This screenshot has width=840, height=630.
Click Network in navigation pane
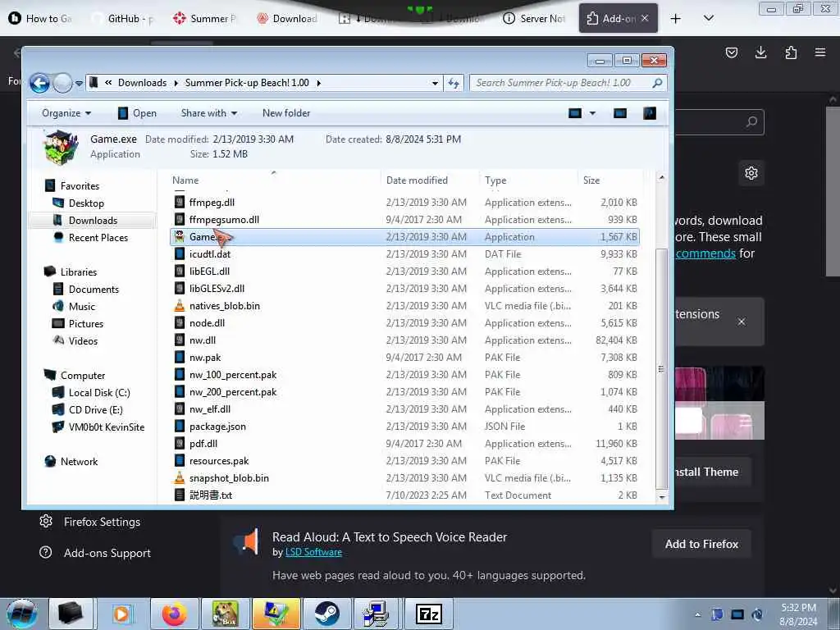tap(72, 461)
